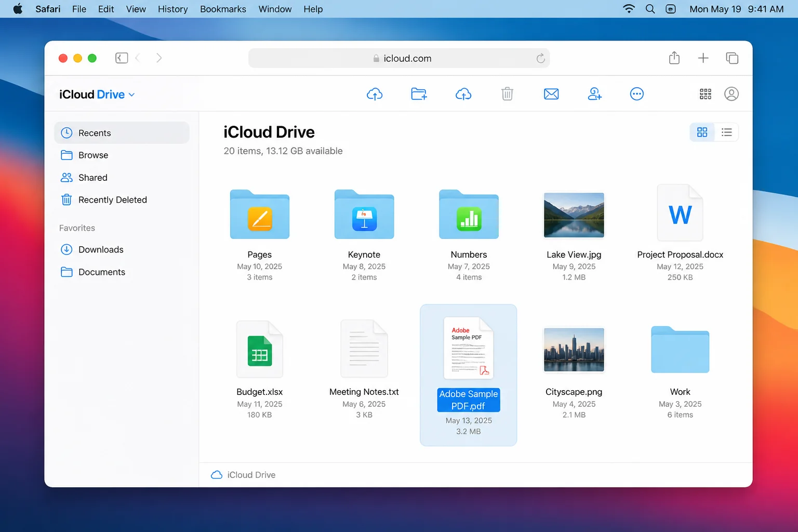Open the Work folder
This screenshot has height=532, width=798.
tap(680, 349)
